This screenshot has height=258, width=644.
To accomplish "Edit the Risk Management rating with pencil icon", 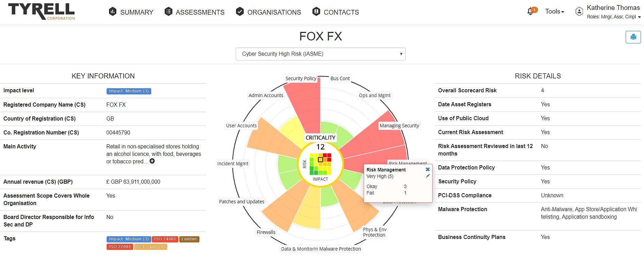I will [x=428, y=176].
